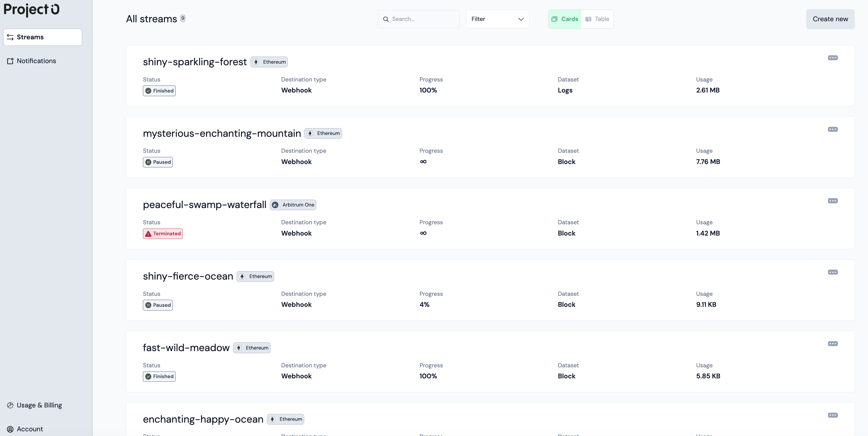This screenshot has height=436, width=868.
Task: Click the Finished status badge of shiny-sparkling-forest
Action: point(159,91)
